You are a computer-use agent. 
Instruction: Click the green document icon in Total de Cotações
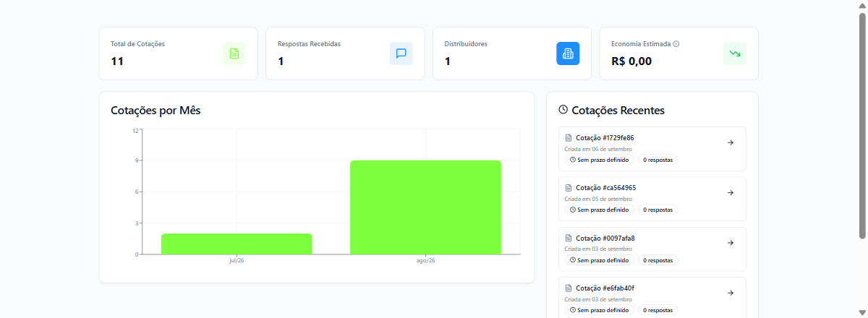(234, 53)
